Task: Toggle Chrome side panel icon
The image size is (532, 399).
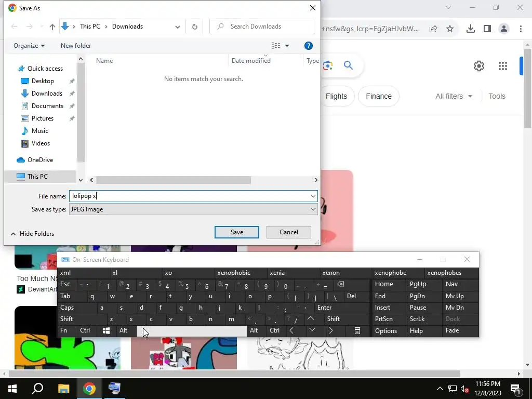Action: tap(487, 29)
